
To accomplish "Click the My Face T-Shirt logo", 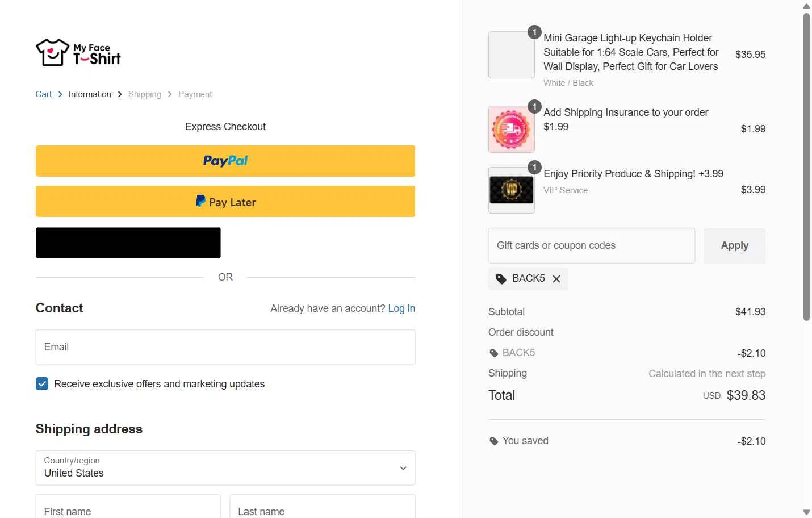I will (78, 53).
